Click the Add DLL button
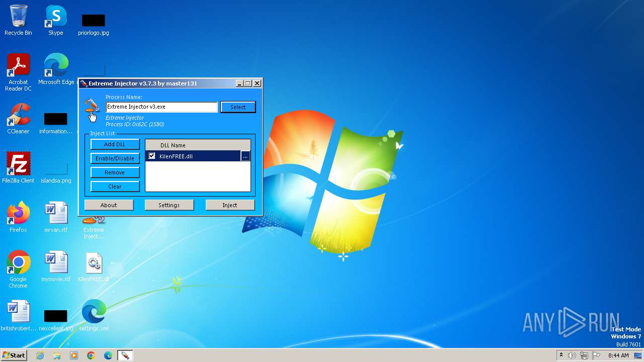Viewport: 644px width, 362px height. click(115, 144)
